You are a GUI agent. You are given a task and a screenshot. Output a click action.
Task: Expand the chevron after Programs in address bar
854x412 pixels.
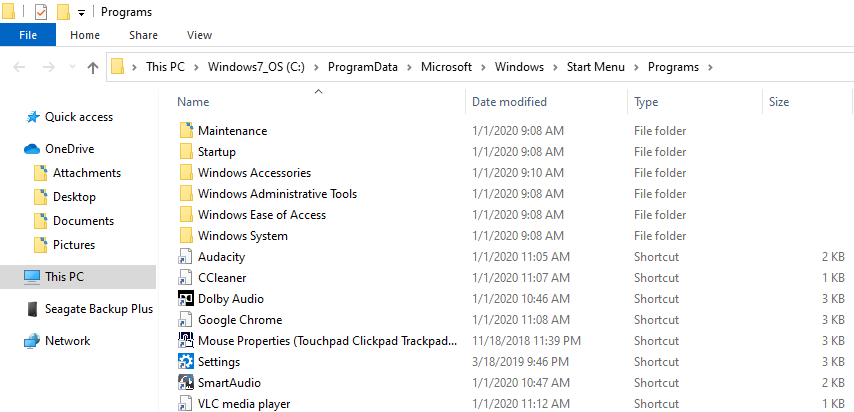pyautogui.click(x=710, y=67)
